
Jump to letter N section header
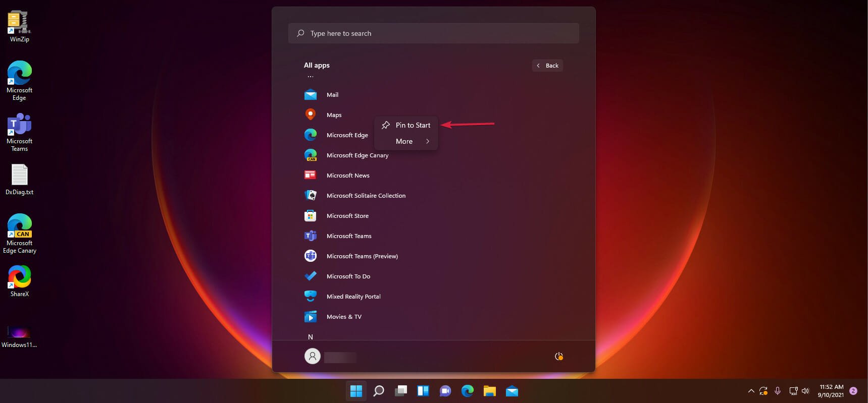pyautogui.click(x=311, y=337)
